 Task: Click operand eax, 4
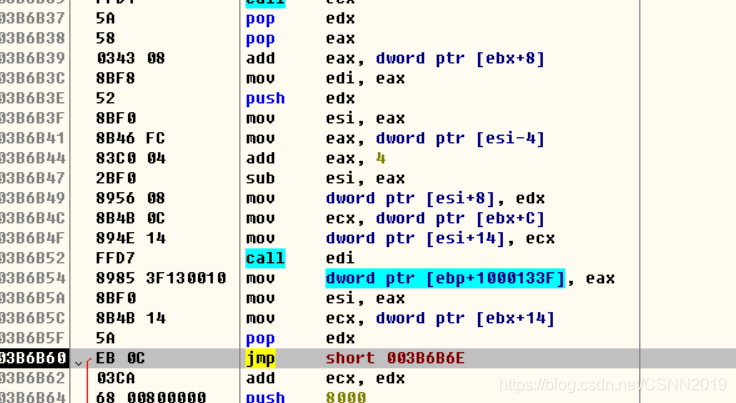click(x=356, y=158)
